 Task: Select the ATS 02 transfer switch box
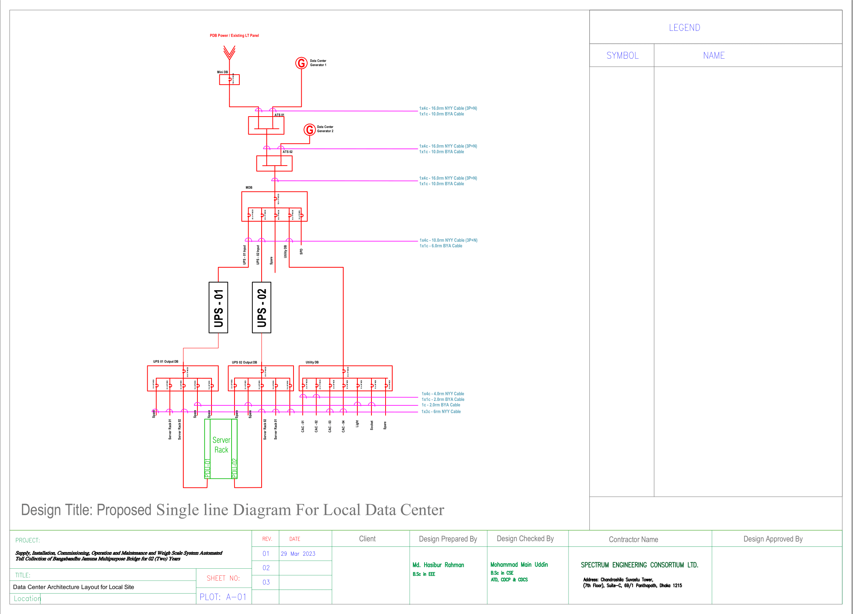(275, 163)
